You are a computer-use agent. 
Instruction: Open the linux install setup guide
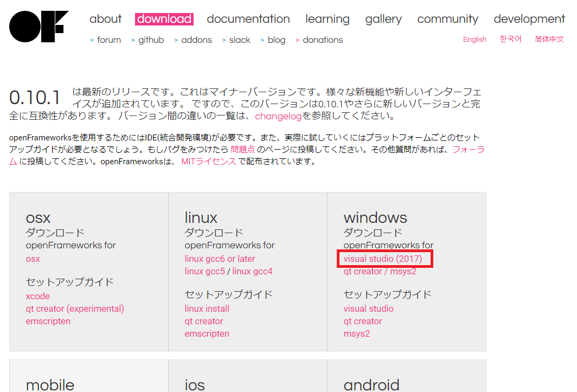207,308
